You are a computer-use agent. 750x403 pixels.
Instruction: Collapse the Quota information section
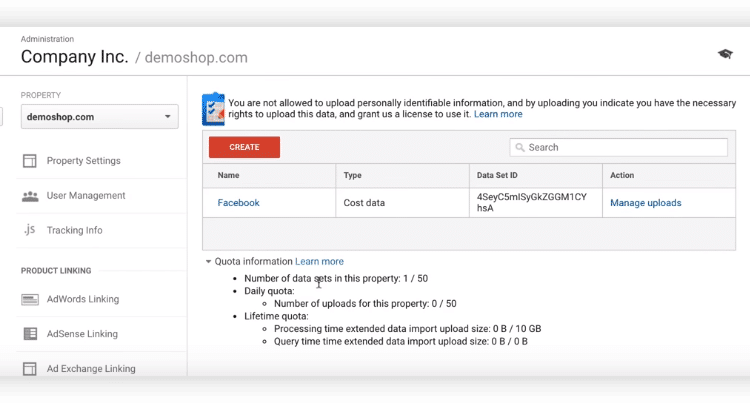point(208,261)
